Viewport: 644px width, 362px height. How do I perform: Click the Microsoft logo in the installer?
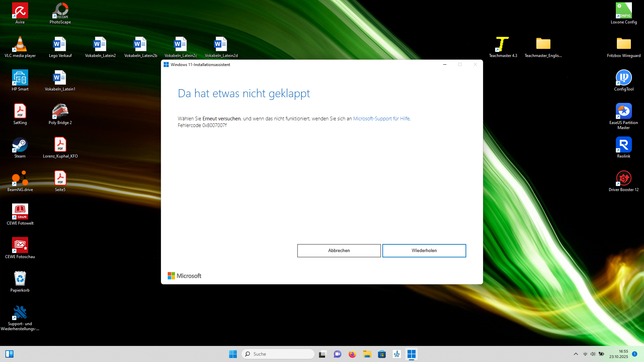[184, 276]
